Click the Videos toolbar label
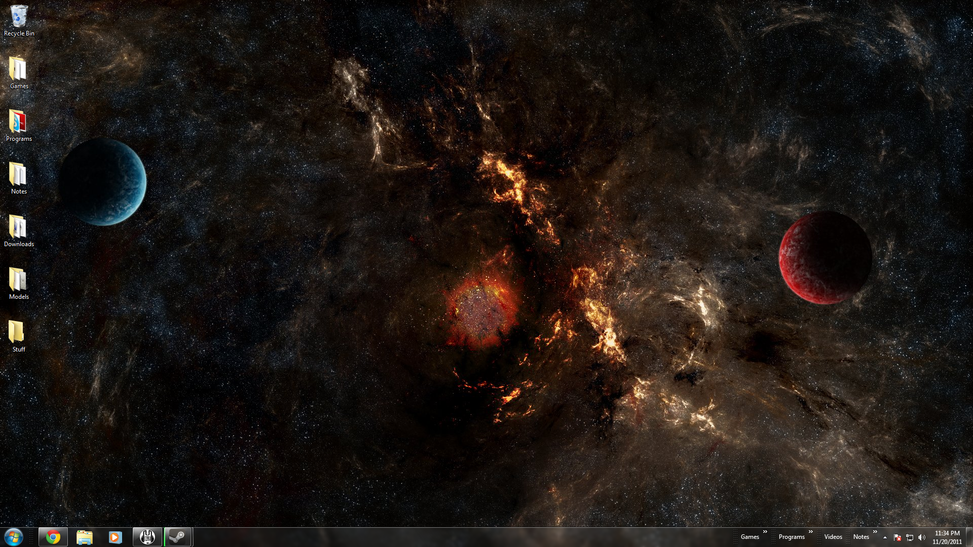This screenshot has height=547, width=973. (x=833, y=537)
